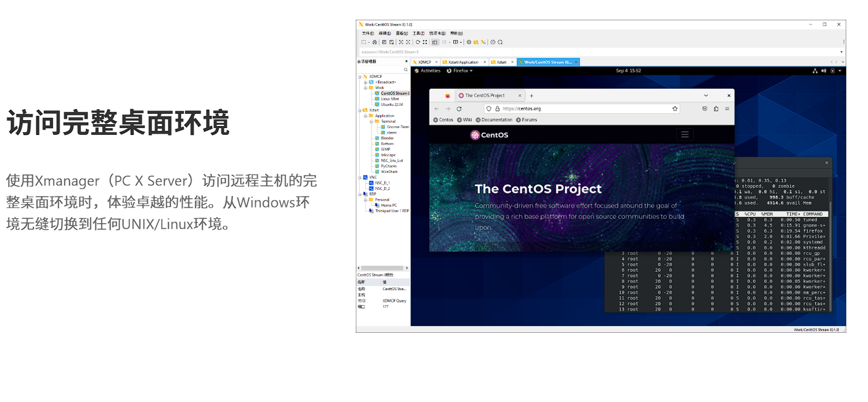Click the yellow X Xmanager icon in the toolbar
The image size is (868, 402).
[x=483, y=42]
